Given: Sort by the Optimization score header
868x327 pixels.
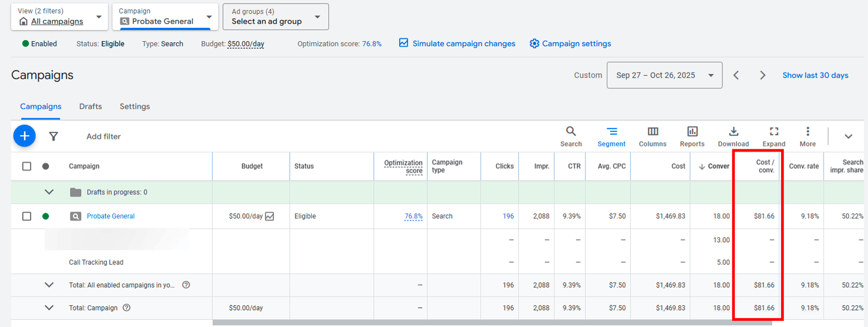Looking at the screenshot, I should pyautogui.click(x=403, y=167).
